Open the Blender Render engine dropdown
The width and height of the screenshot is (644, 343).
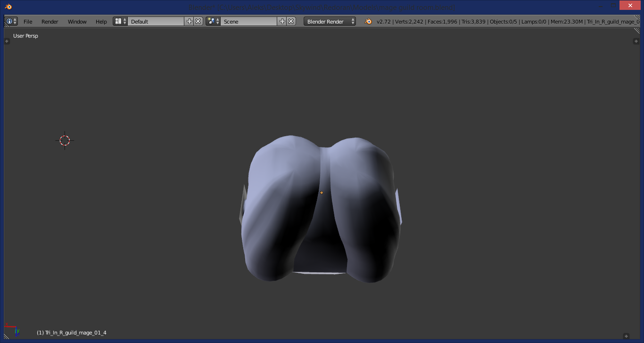[x=330, y=21]
